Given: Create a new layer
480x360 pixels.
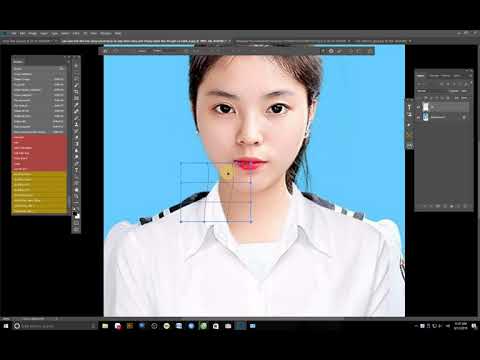Looking at the screenshot, I should [458, 206].
